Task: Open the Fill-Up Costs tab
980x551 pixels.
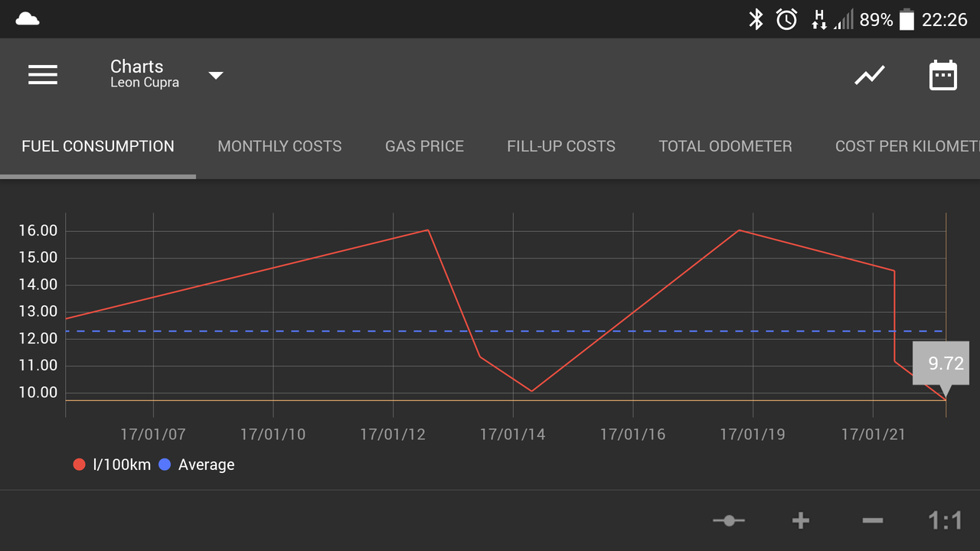Action: tap(561, 146)
